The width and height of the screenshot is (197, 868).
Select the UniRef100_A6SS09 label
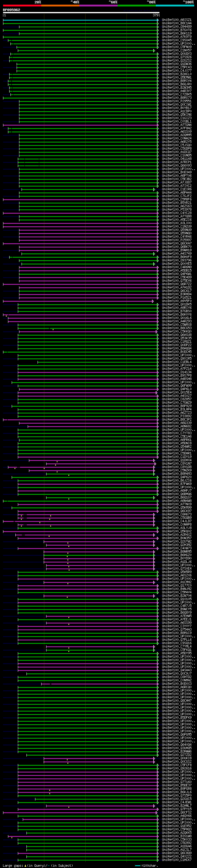(177, 132)
